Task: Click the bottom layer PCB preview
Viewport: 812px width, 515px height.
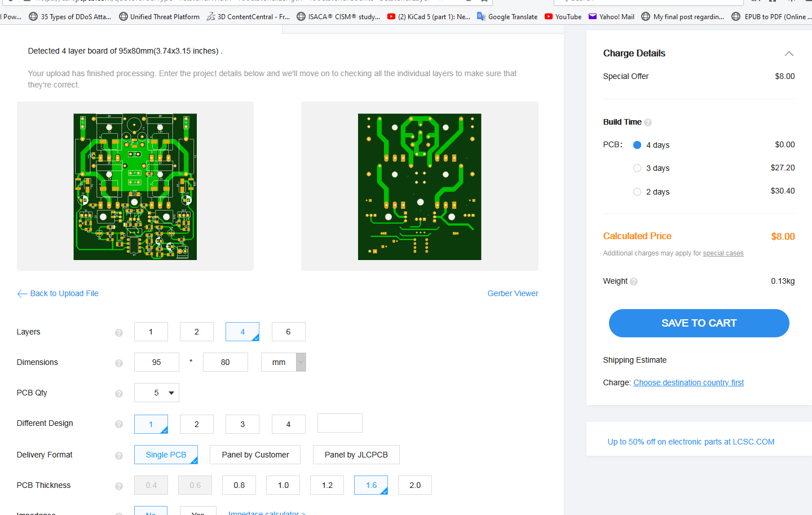Action: pyautogui.click(x=420, y=187)
